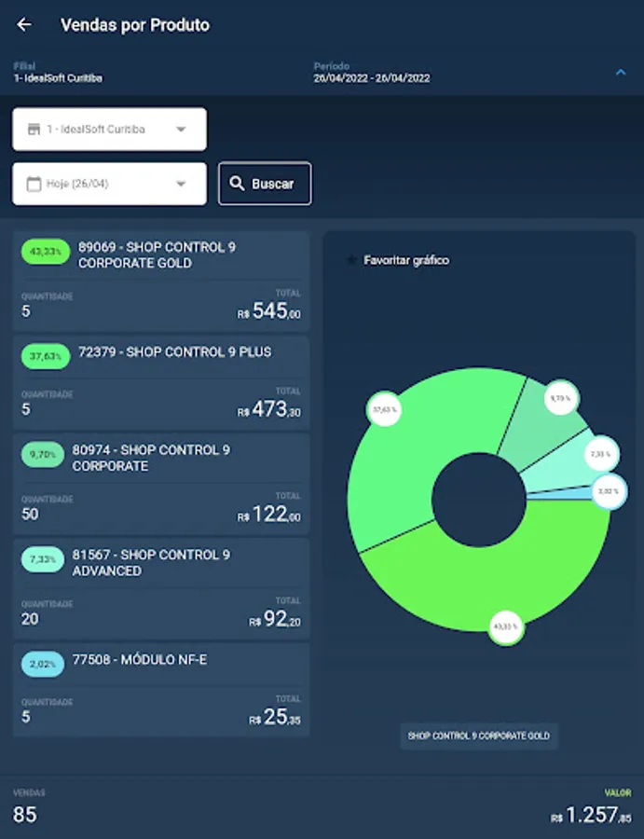This screenshot has width=644, height=839.
Task: Click the 9,70% label on donut chart
Action: tap(561, 398)
